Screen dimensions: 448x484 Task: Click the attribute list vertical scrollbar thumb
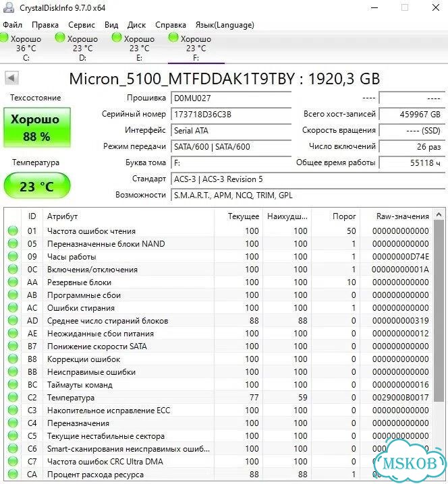coord(439,311)
